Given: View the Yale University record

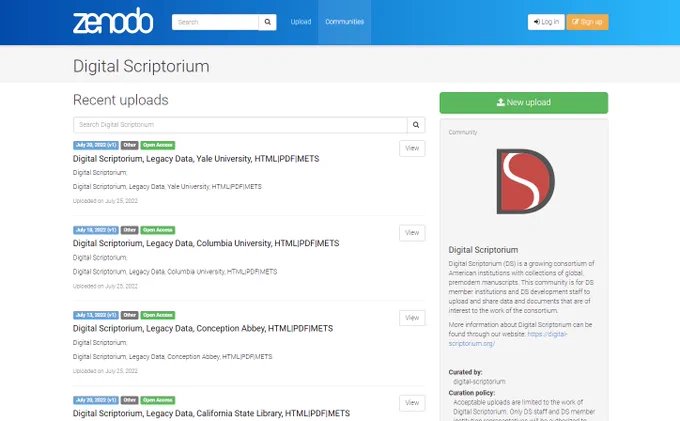Looking at the screenshot, I should click(412, 148).
